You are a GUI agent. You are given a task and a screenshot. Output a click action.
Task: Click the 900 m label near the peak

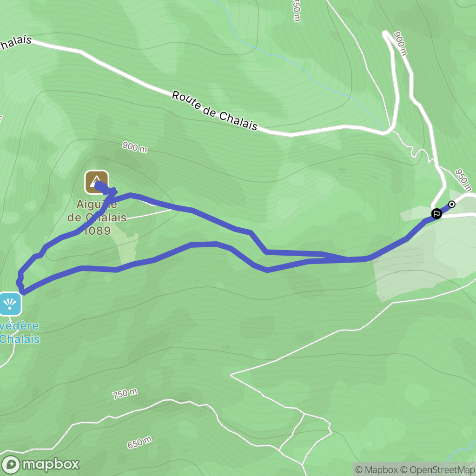click(135, 147)
